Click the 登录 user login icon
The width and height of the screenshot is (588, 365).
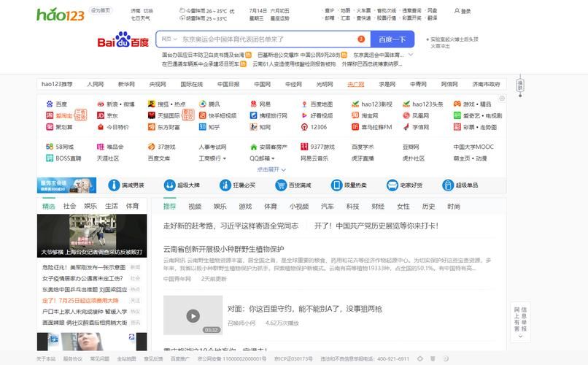click(x=457, y=11)
